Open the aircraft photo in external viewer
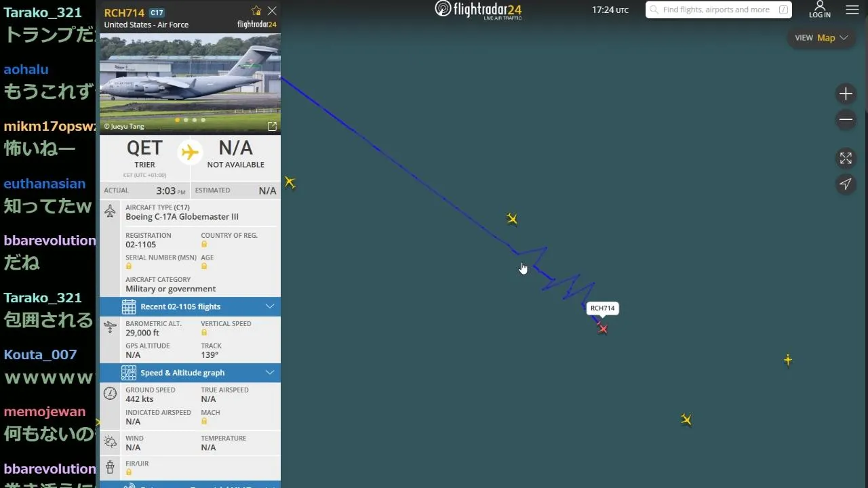868x488 pixels. point(272,126)
